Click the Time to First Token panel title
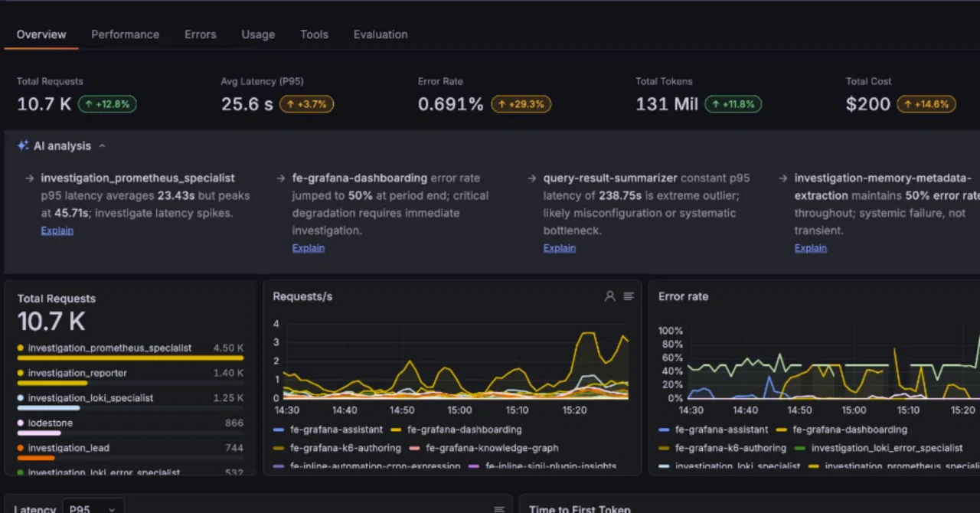This screenshot has width=980, height=513. coord(580,508)
